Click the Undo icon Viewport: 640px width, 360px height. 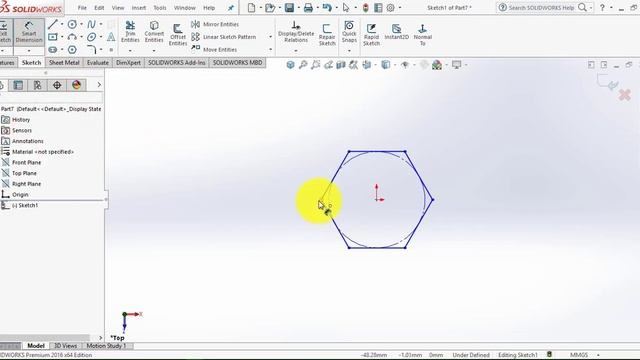point(327,7)
